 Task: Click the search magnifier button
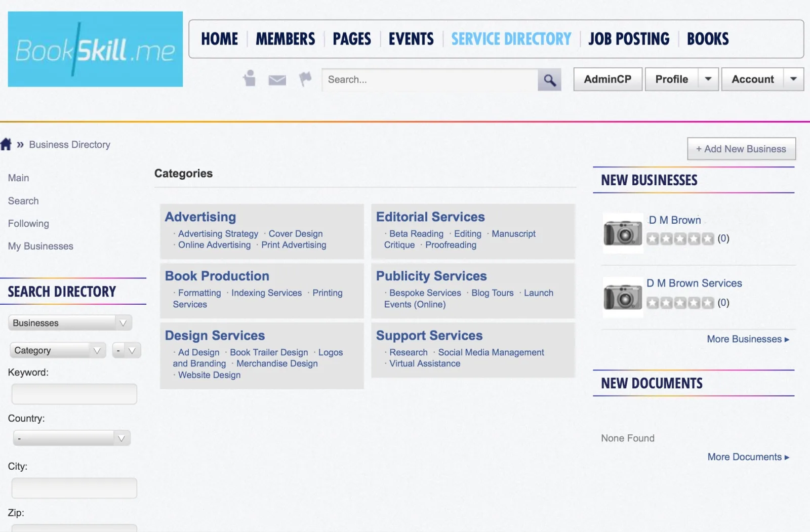[x=549, y=80]
